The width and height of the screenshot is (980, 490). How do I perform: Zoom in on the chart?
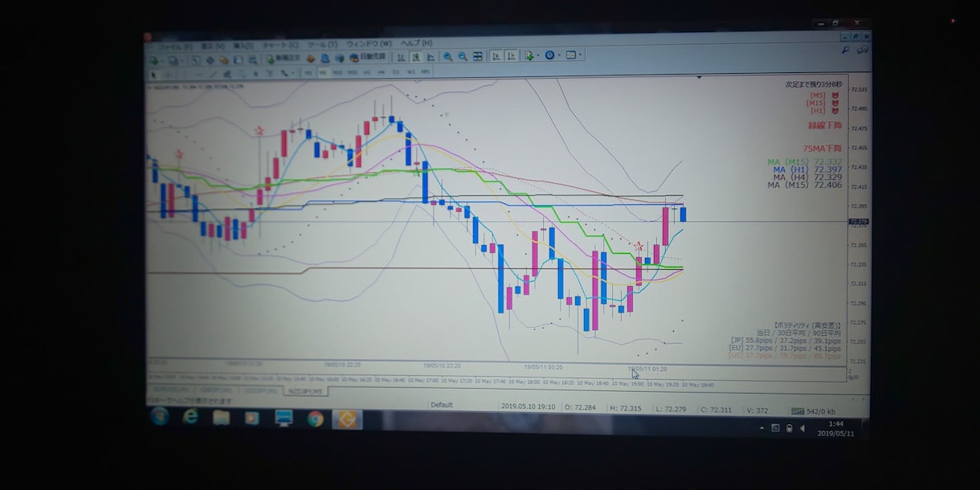pos(447,56)
